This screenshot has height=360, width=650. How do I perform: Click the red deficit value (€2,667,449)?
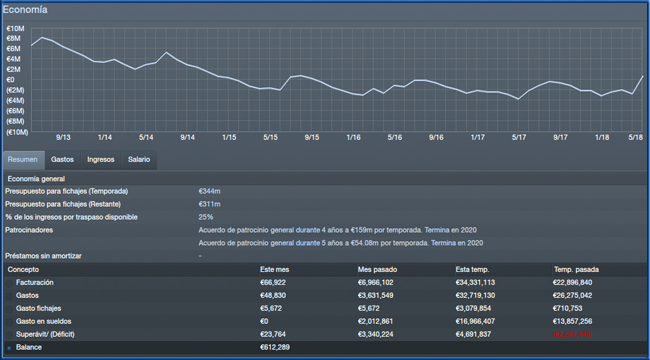click(572, 334)
